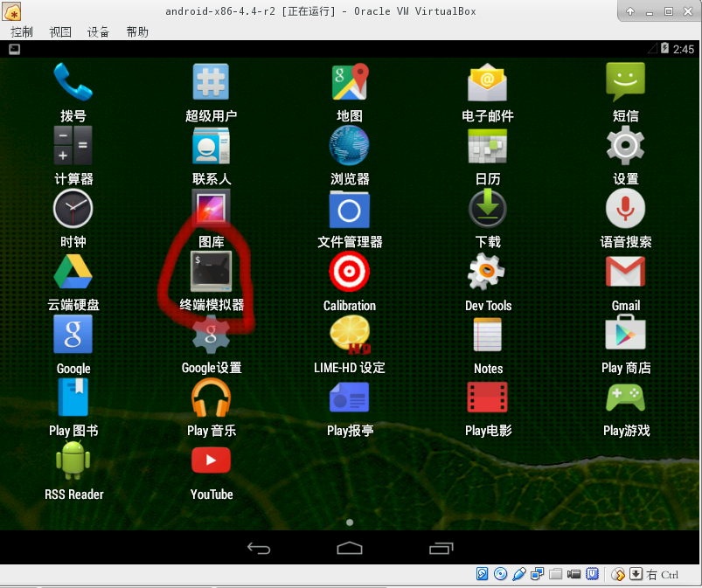Launch the 文件管理器 file manager
702x588 pixels.
[349, 210]
